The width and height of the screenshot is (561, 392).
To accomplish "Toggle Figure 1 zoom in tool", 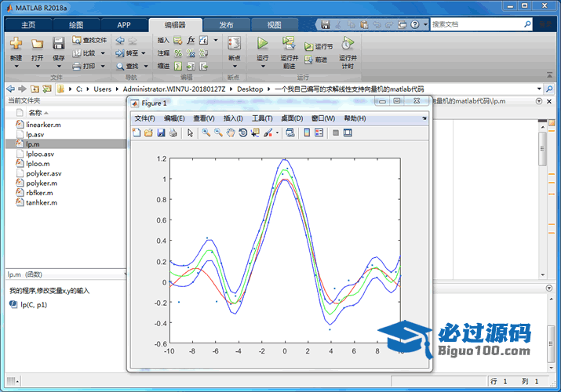I will [x=206, y=133].
